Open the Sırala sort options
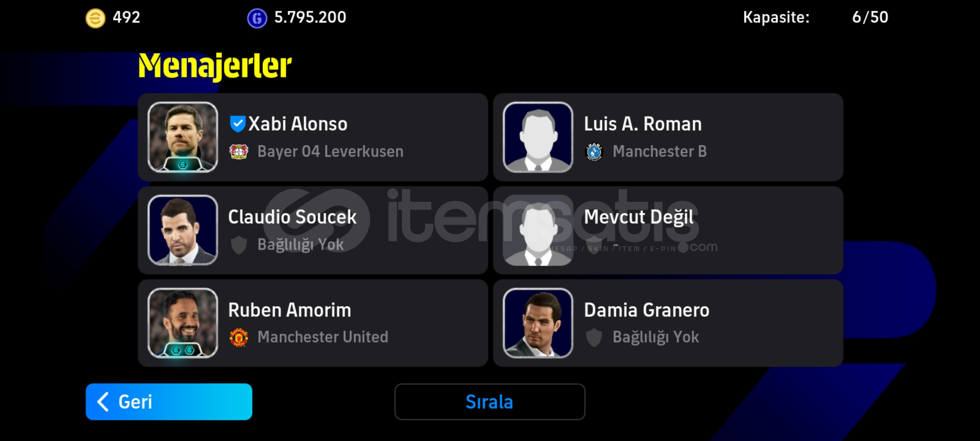 [x=490, y=402]
